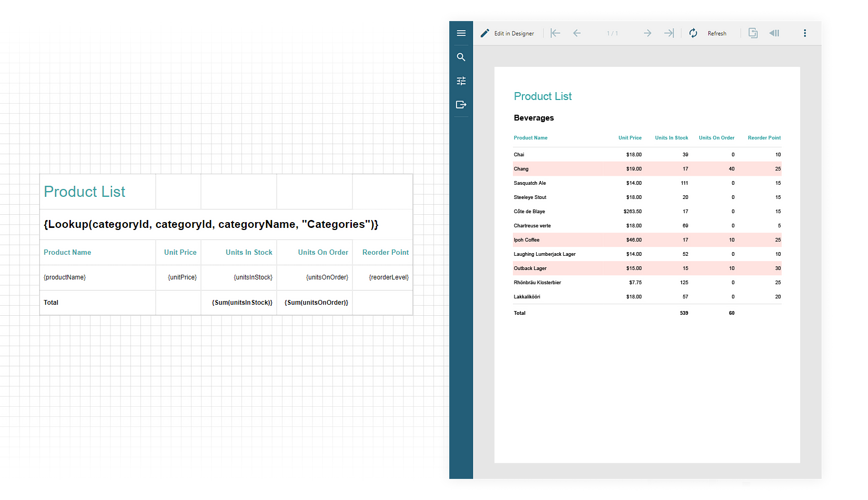This screenshot has height=500, width=868.
Task: Click the Côte de Blaye product name
Action: [529, 212]
